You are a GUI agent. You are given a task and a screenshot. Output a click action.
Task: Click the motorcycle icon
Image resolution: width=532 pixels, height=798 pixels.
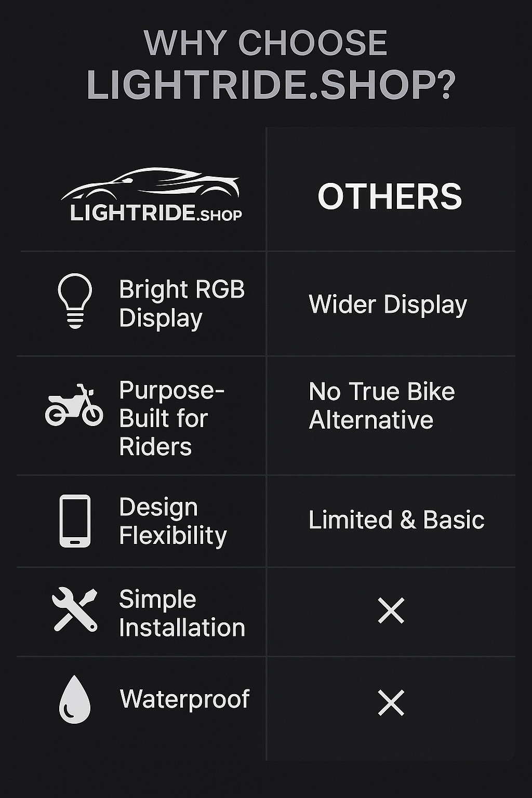[x=74, y=405]
